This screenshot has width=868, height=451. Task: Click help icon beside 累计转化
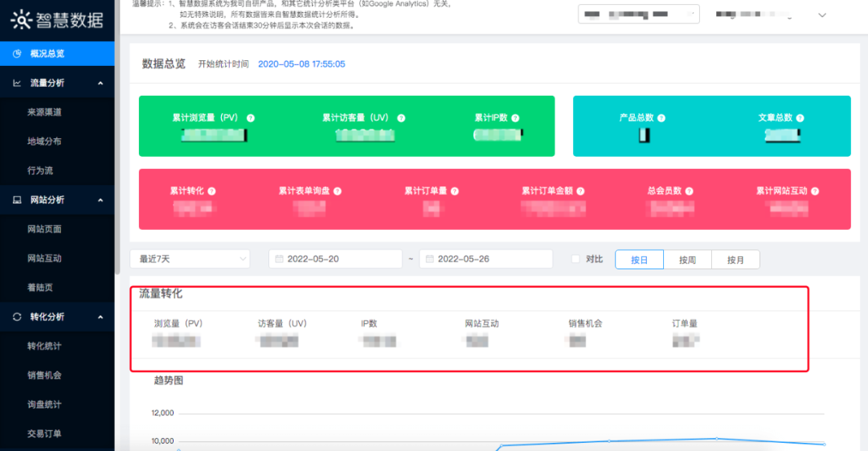point(212,191)
